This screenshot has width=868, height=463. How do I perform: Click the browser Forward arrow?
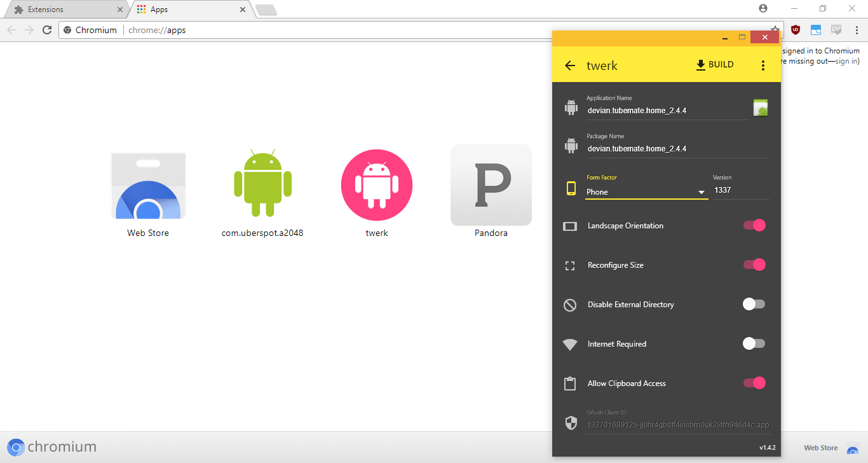(x=29, y=30)
